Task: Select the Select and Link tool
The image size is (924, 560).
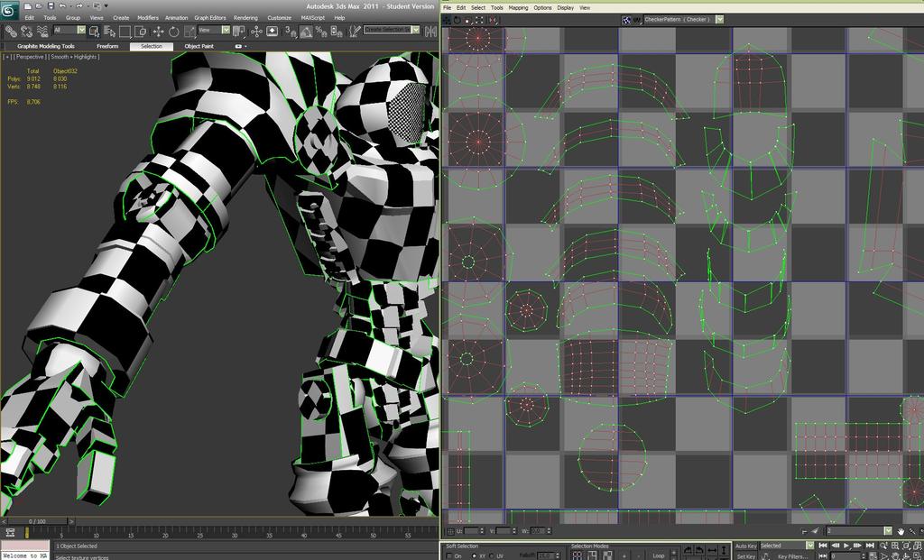Action: coord(11,32)
